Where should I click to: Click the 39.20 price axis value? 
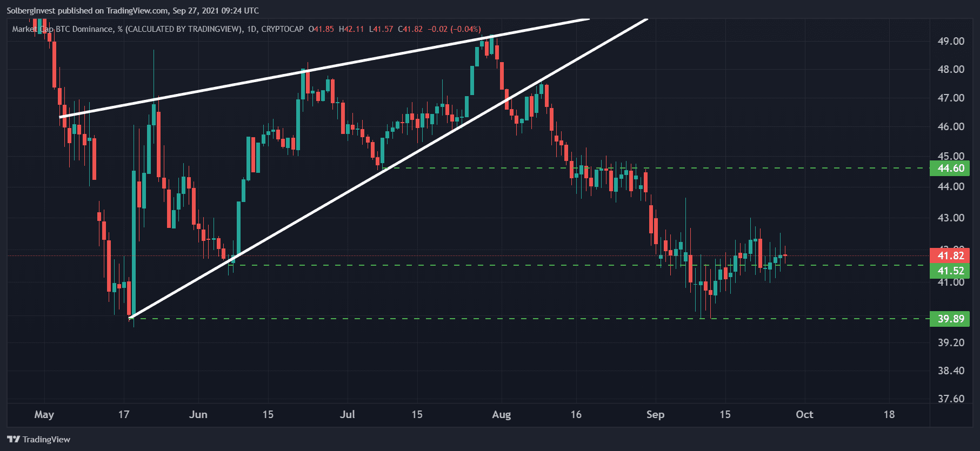[951, 342]
